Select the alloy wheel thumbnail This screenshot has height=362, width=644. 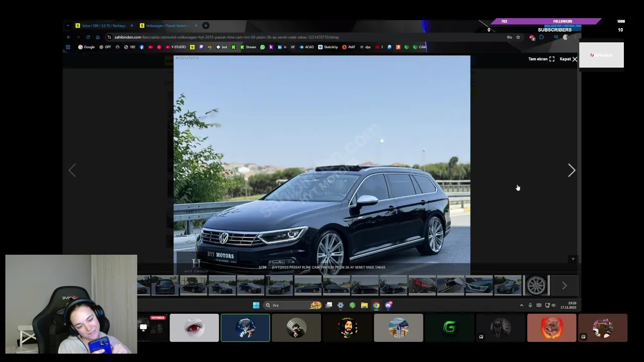(x=536, y=285)
